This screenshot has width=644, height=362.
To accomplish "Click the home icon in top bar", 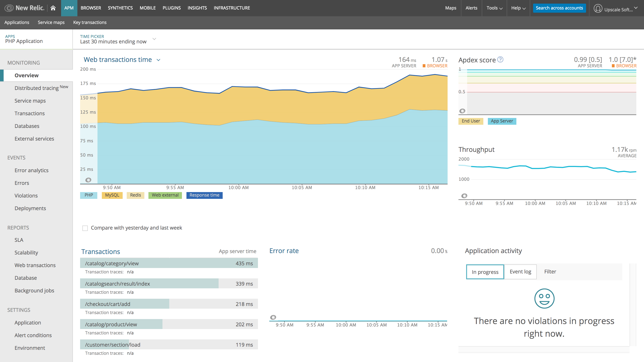I will pos(53,8).
